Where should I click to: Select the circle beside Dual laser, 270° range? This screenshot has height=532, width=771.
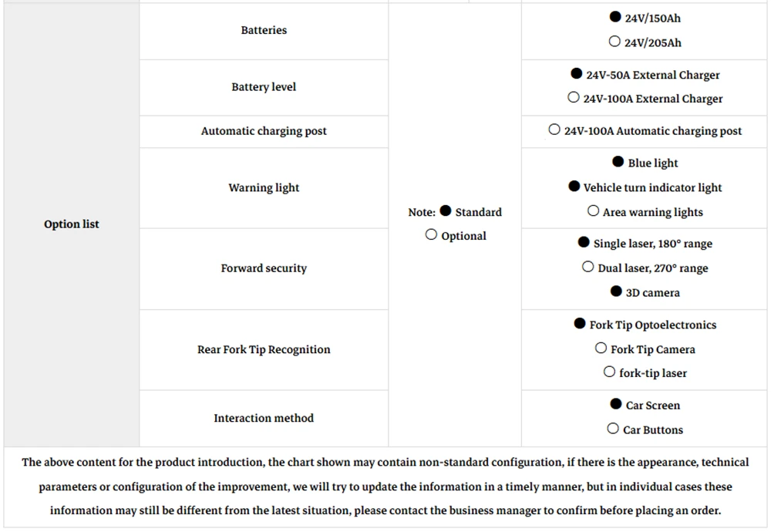[588, 267]
